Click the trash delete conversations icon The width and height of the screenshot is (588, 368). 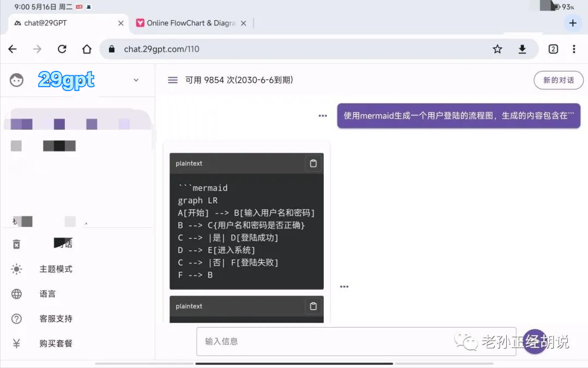(16, 244)
